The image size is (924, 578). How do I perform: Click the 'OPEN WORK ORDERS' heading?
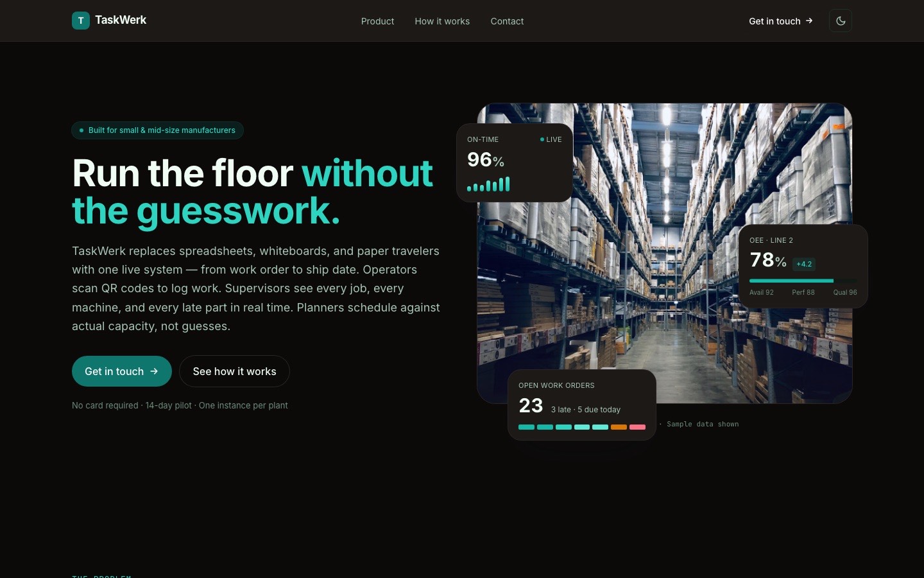click(x=556, y=385)
